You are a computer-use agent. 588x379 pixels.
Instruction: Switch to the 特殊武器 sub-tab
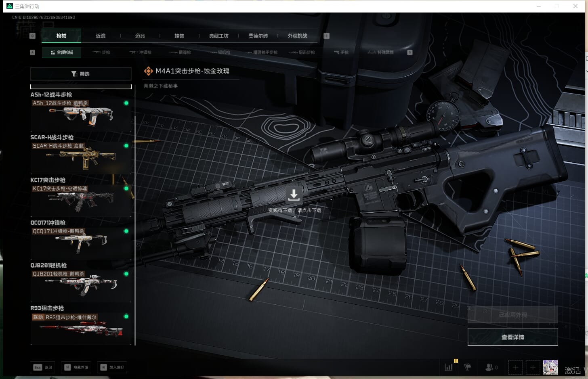tap(381, 52)
